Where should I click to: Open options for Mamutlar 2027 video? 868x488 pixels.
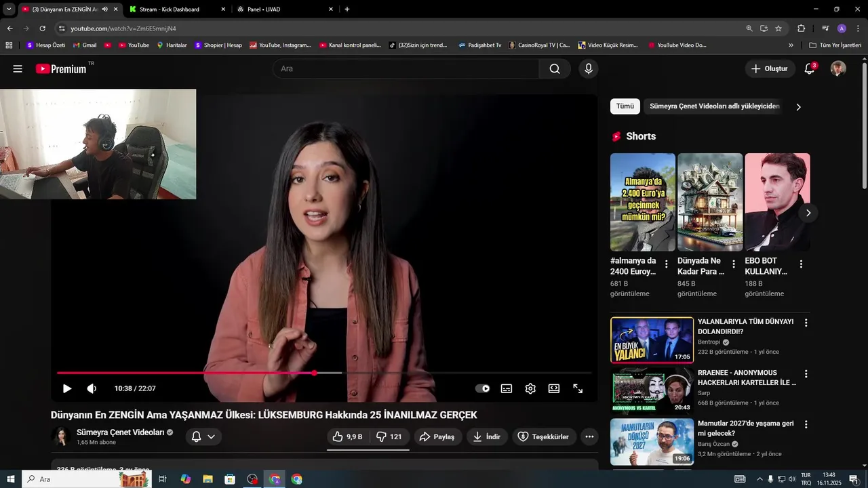[x=806, y=424]
